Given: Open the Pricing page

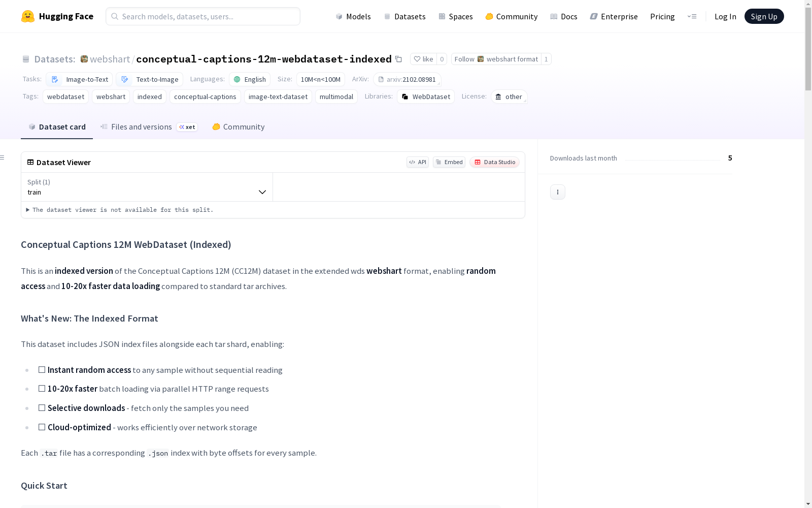Looking at the screenshot, I should 662,16.
